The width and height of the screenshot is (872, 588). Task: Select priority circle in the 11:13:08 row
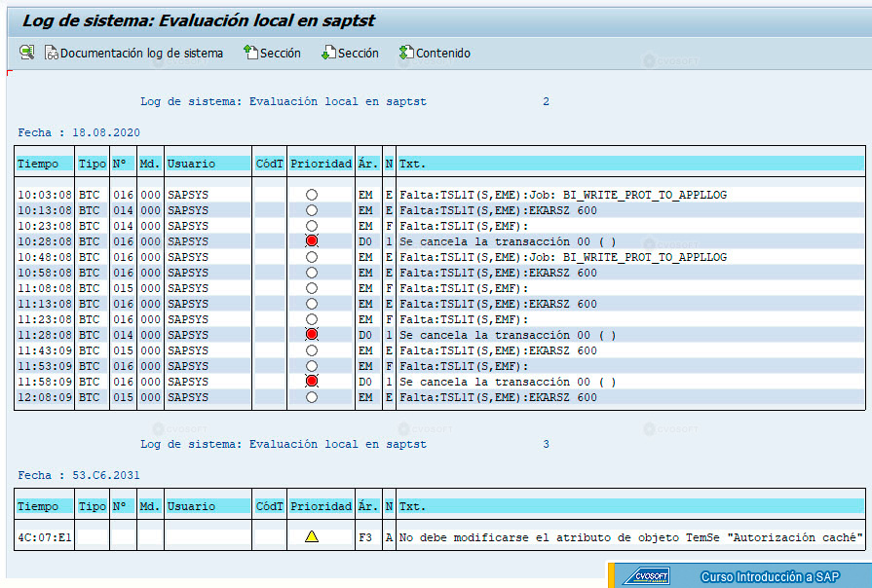[x=312, y=304]
